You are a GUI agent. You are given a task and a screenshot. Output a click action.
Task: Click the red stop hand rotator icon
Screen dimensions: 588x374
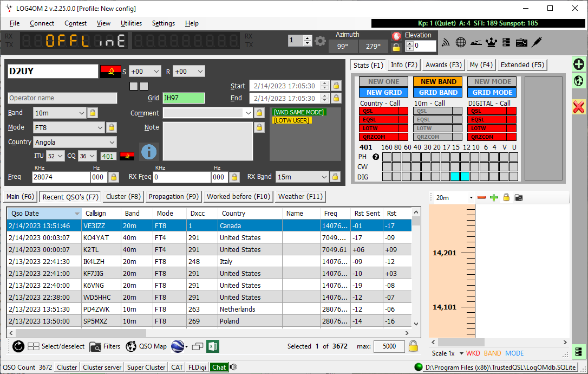pyautogui.click(x=396, y=36)
